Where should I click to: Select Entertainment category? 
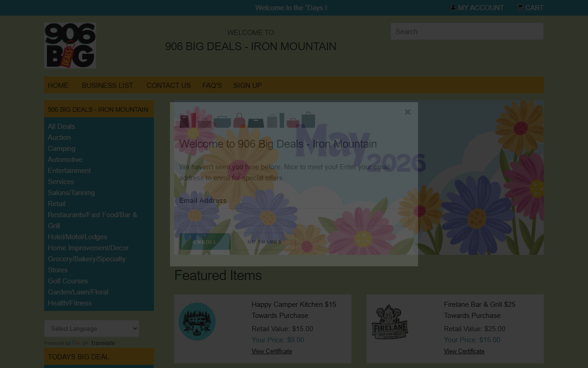tap(69, 171)
